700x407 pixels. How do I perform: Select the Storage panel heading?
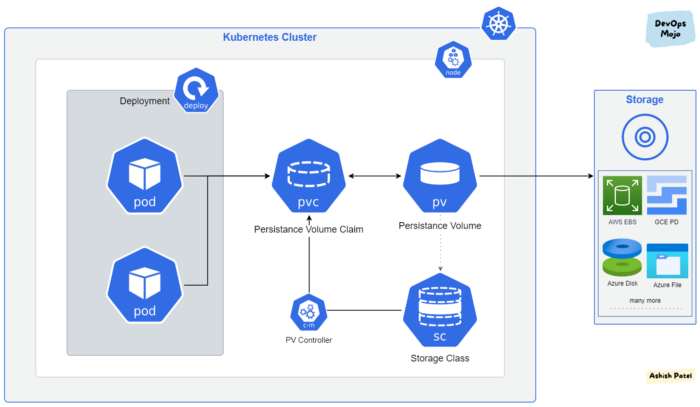(x=644, y=100)
